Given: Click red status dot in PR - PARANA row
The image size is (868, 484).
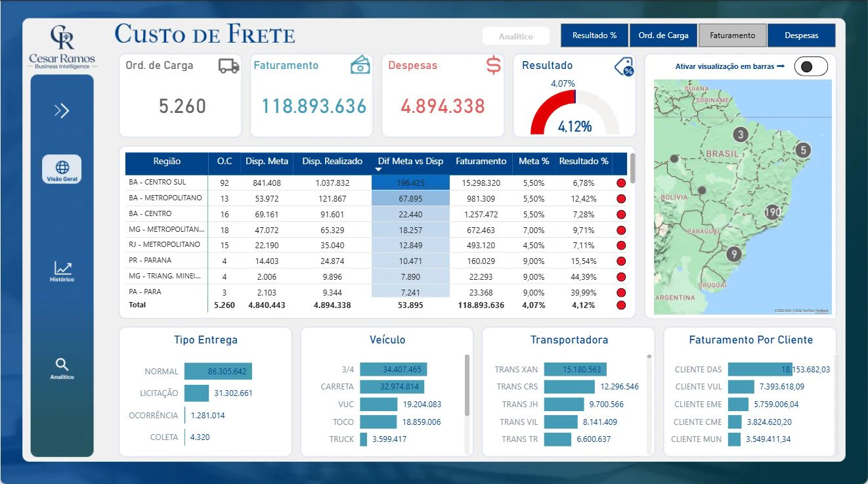Looking at the screenshot, I should coord(621,261).
